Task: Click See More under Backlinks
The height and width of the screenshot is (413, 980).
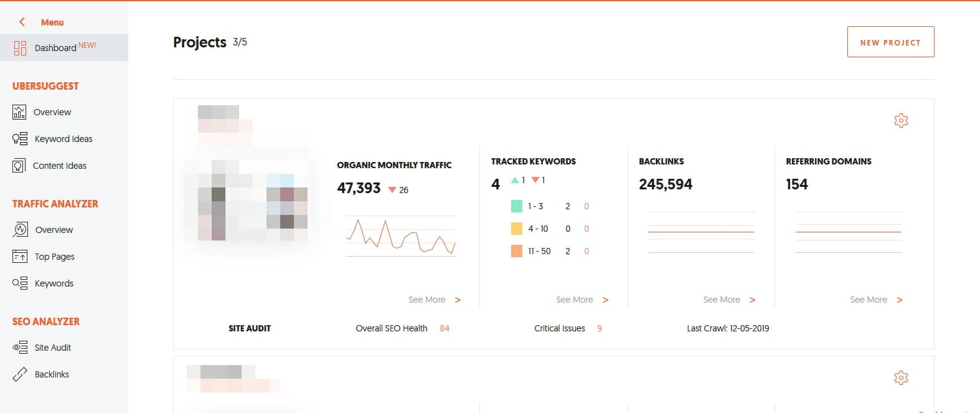Action: click(x=722, y=300)
